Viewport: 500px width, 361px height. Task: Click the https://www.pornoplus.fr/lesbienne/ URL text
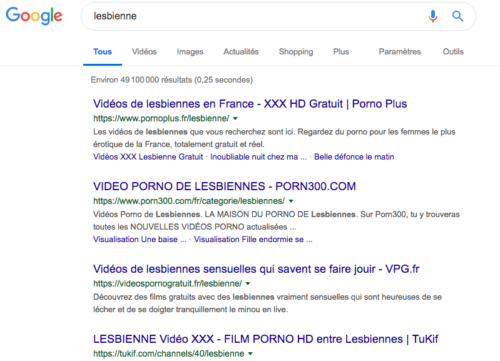[161, 118]
